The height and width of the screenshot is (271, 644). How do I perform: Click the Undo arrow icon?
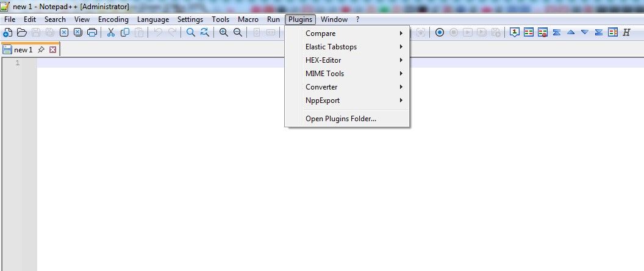pos(158,33)
